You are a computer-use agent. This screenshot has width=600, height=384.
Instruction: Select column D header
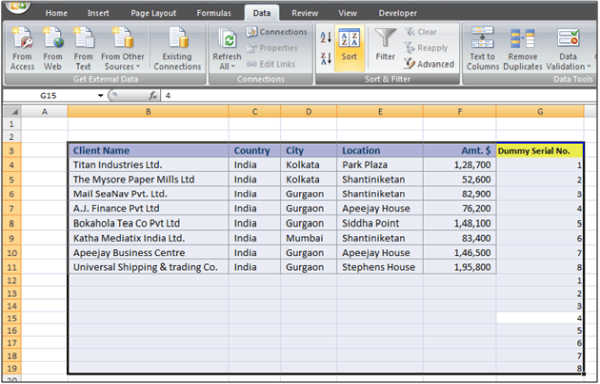pos(308,111)
